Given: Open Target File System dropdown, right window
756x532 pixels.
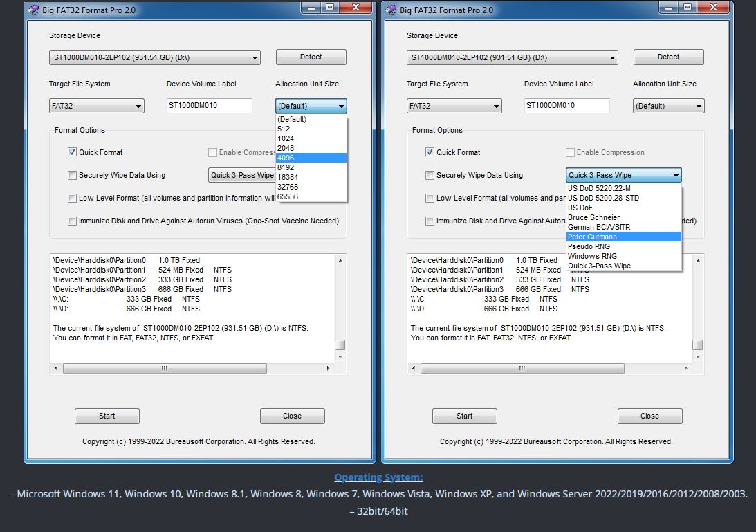Looking at the screenshot, I should (x=454, y=106).
